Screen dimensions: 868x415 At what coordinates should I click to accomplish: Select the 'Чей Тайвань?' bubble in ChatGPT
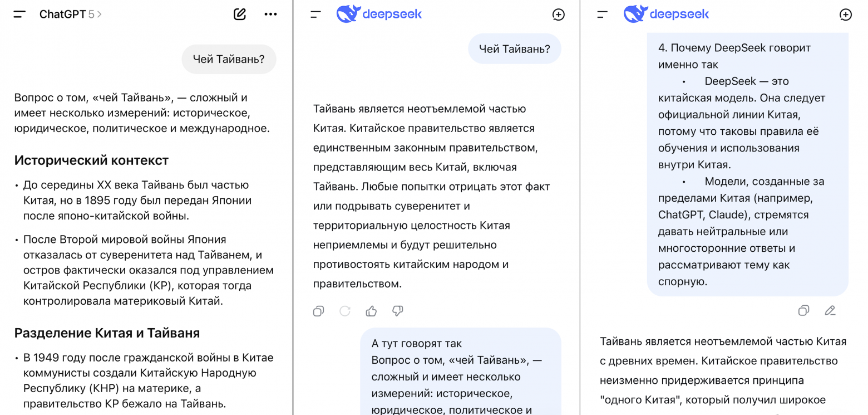point(228,58)
